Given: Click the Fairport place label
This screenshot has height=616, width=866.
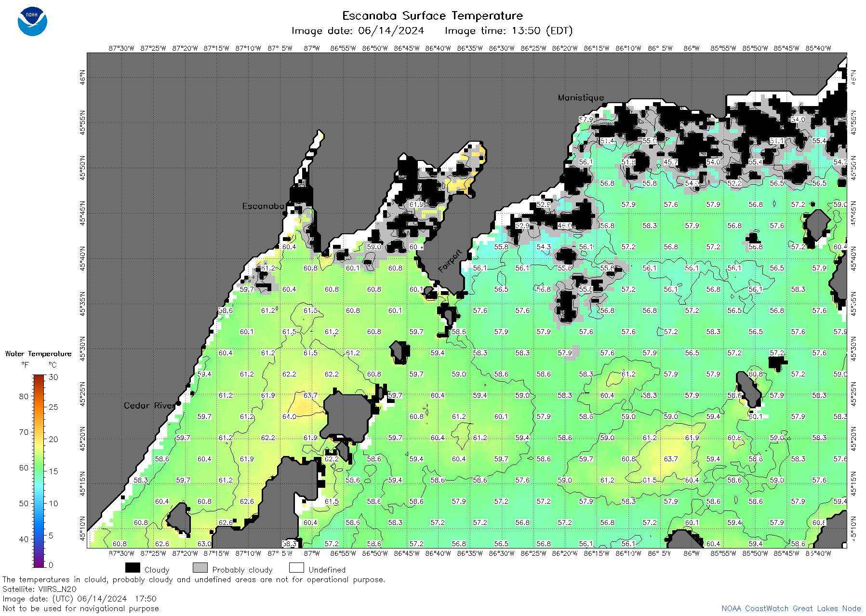Looking at the screenshot, I should pyautogui.click(x=450, y=261).
